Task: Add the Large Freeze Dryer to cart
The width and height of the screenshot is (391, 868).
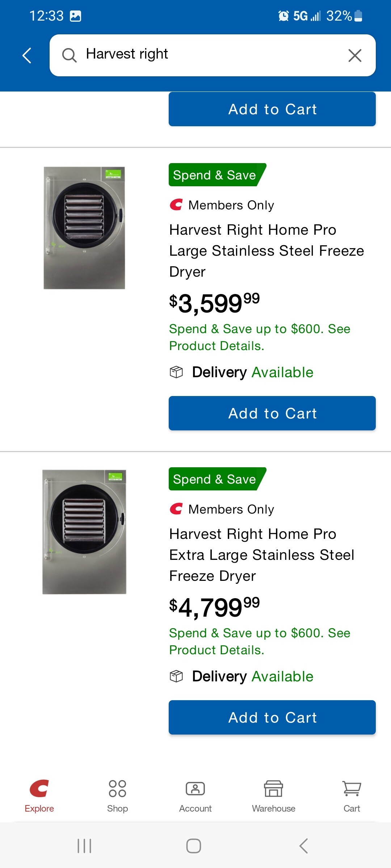Action: click(272, 413)
